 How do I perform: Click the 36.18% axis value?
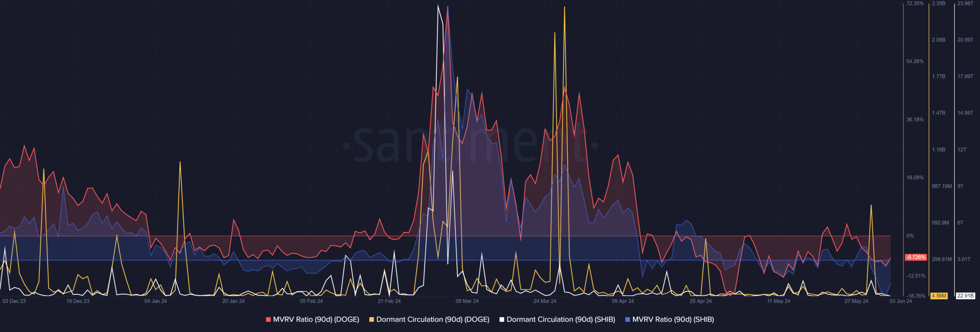pos(915,119)
